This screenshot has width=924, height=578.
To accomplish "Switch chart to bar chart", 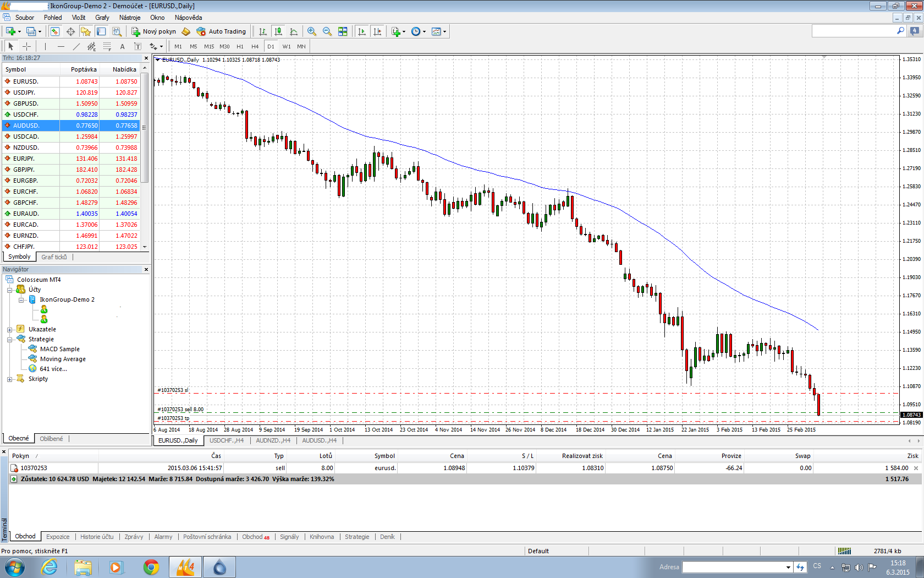I will tap(263, 31).
